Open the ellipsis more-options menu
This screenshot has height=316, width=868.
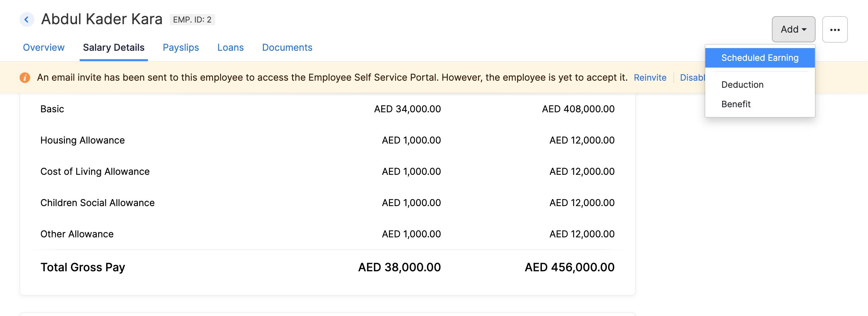point(835,29)
